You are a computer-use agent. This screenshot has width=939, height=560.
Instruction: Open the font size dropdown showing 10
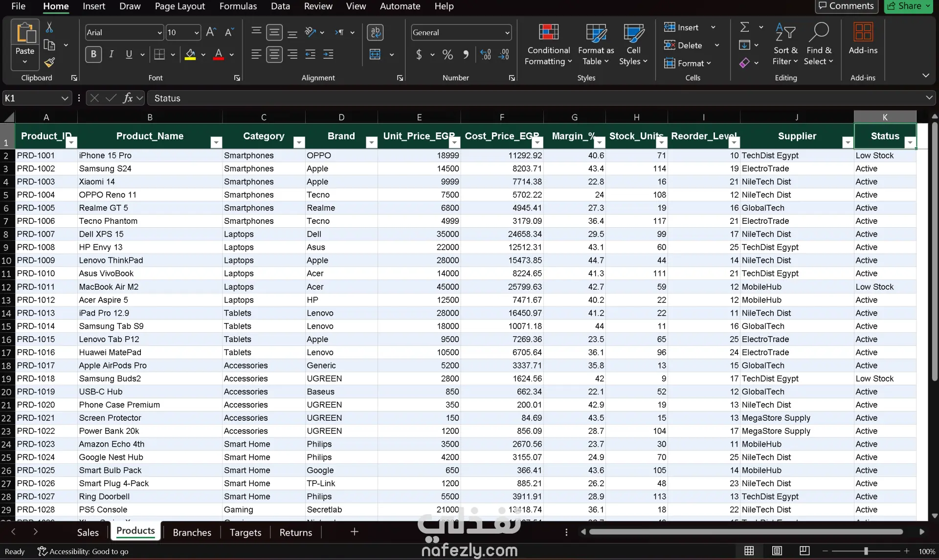click(x=197, y=33)
